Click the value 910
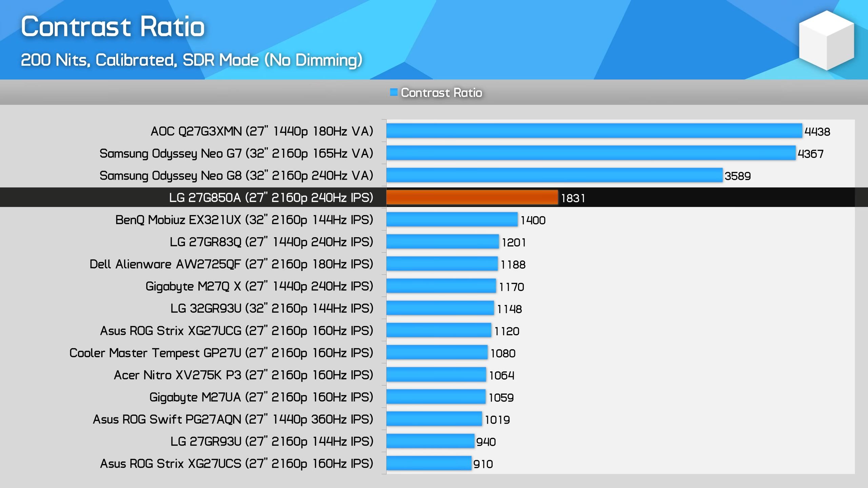The width and height of the screenshot is (868, 488). tap(483, 464)
